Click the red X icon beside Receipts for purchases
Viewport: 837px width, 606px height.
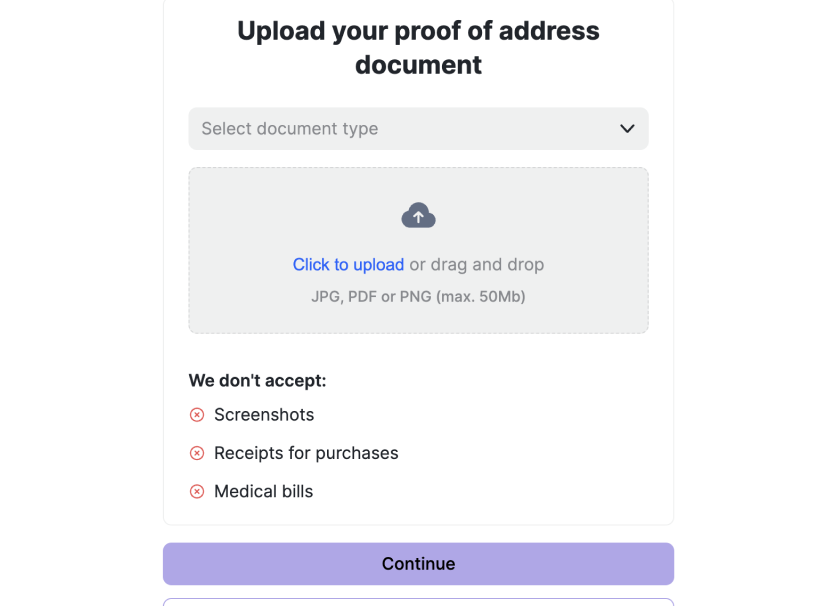197,453
